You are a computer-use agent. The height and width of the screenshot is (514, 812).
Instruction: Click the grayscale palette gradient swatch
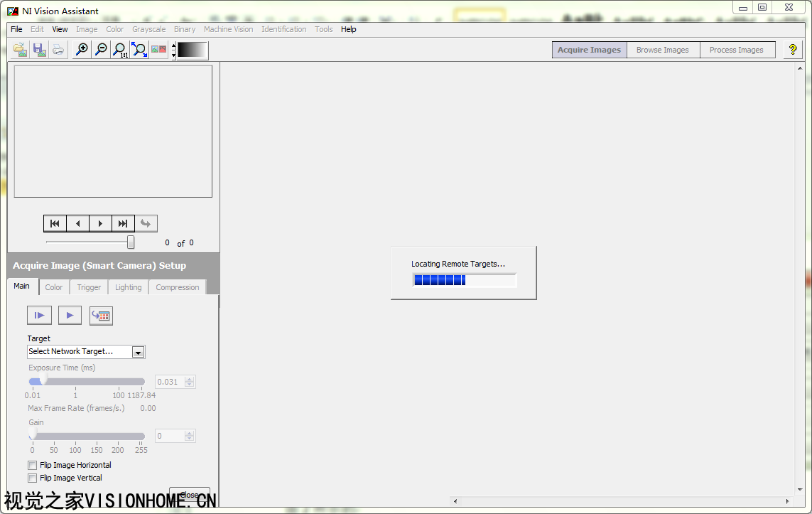[192, 50]
